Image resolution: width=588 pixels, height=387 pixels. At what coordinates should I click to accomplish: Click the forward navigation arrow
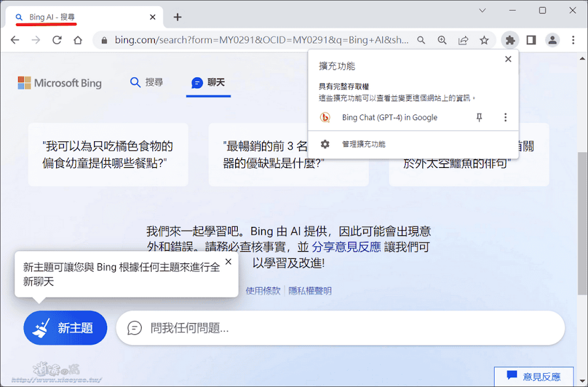36,40
